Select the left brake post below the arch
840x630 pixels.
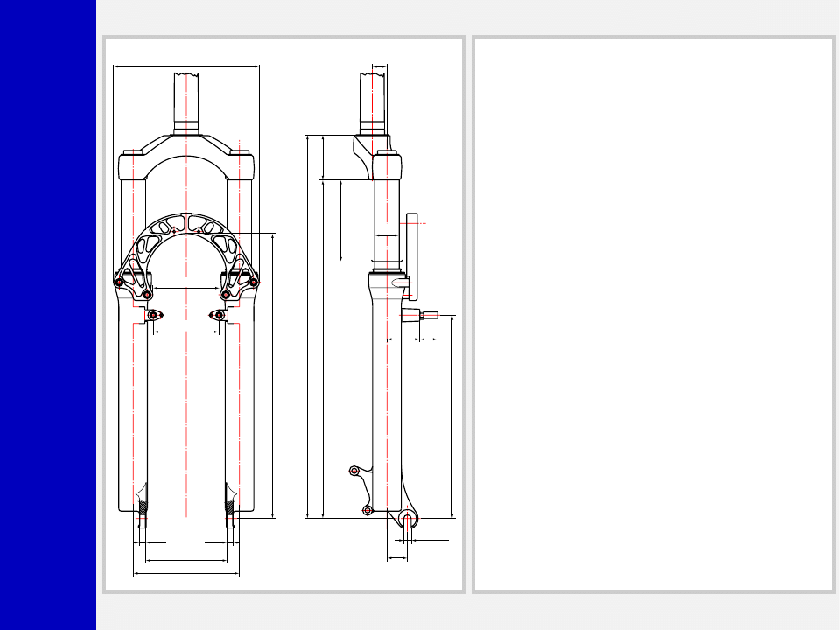click(154, 315)
